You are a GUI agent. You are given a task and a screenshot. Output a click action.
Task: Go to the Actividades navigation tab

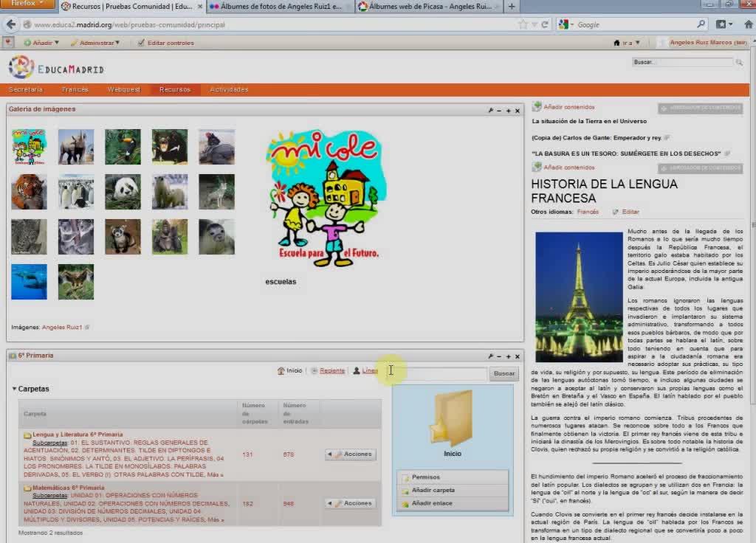(x=229, y=89)
